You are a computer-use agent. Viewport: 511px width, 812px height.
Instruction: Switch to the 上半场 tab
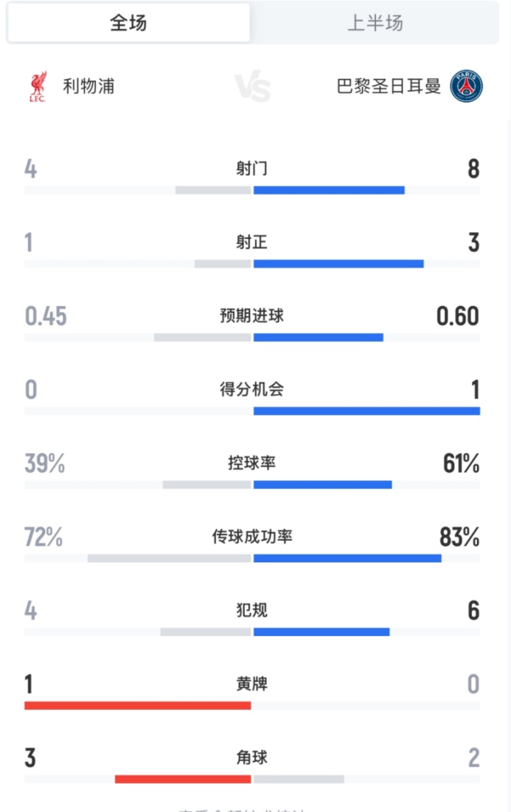pyautogui.click(x=375, y=23)
